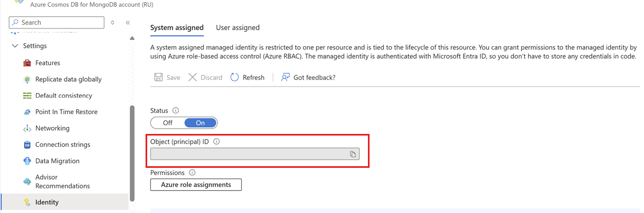Click the Identity key icon
This screenshot has height=213, width=644.
(x=27, y=202)
